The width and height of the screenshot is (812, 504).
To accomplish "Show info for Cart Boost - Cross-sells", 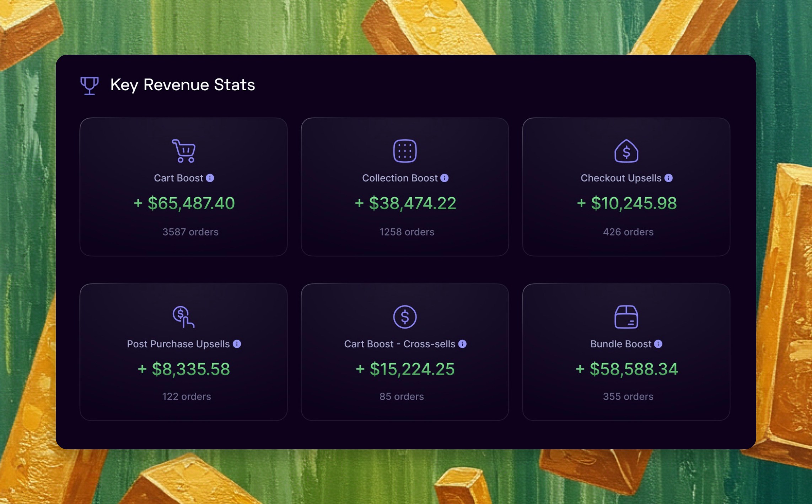I will (462, 344).
